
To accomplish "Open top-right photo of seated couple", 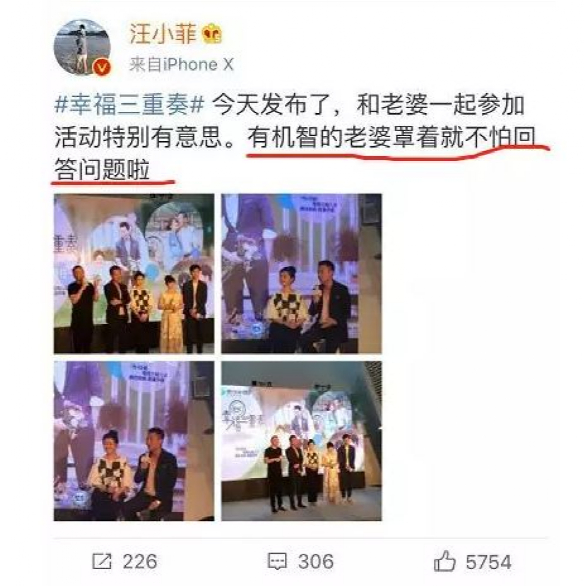I will click(x=301, y=274).
